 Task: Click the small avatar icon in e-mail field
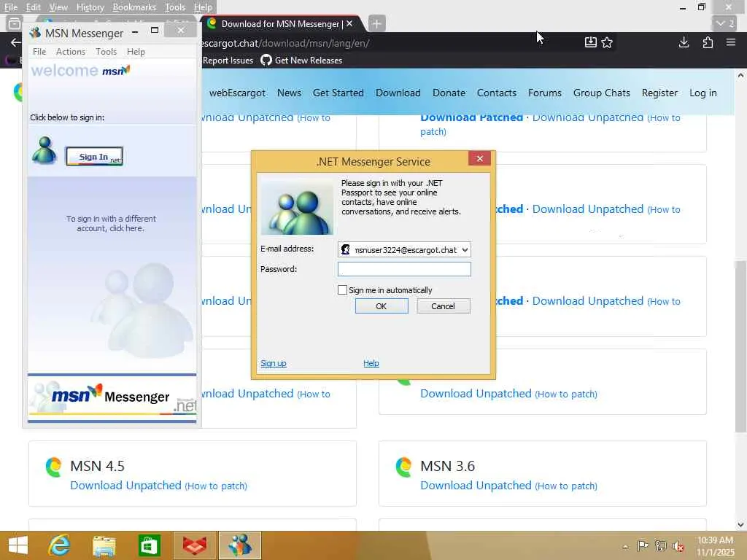[x=345, y=250]
